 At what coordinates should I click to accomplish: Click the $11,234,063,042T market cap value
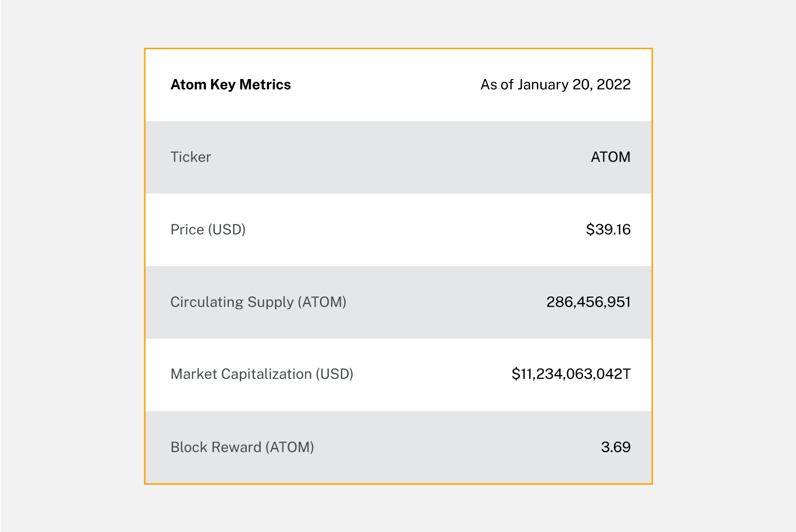[571, 374]
